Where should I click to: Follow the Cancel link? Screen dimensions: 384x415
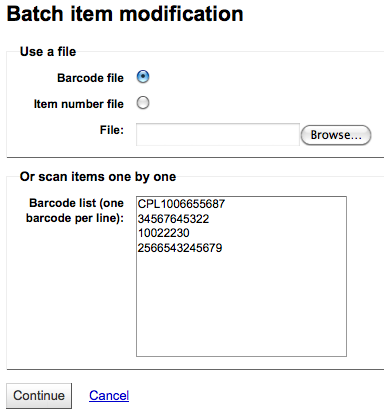(x=109, y=396)
